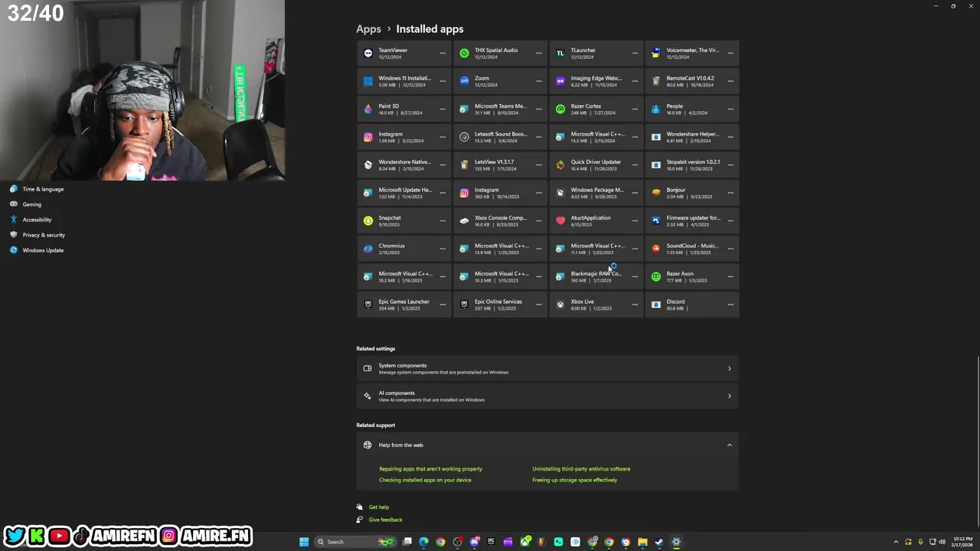Viewport: 980px width, 551px height.
Task: Click the Xbox Console Companion icon
Action: click(464, 221)
